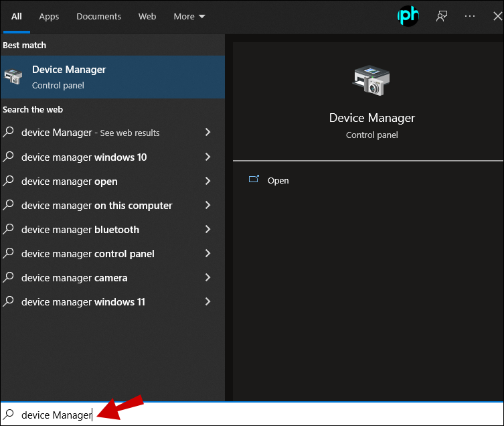Select the Web tab
This screenshot has height=426, width=504.
coord(147,16)
